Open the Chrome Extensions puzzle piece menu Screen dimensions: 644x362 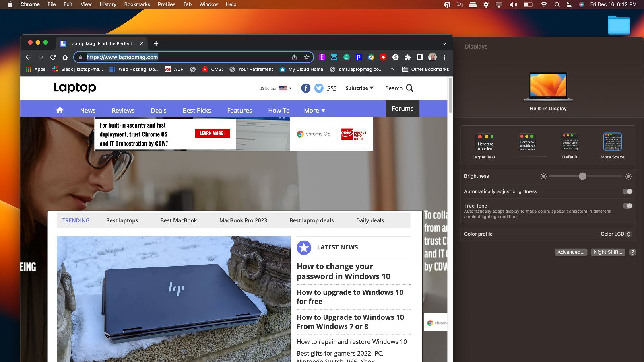coord(408,57)
